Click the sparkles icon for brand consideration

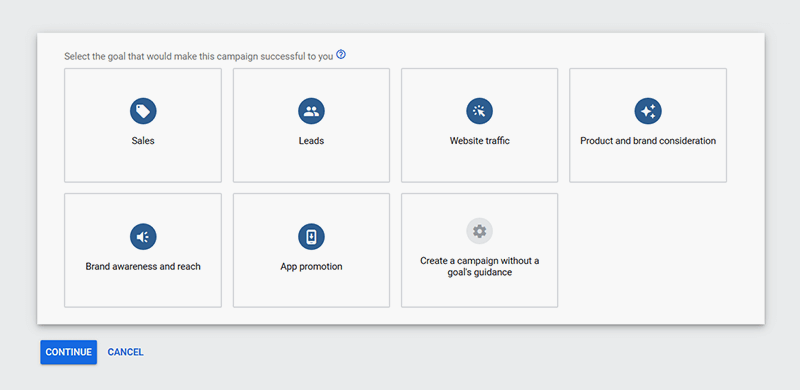click(x=648, y=111)
